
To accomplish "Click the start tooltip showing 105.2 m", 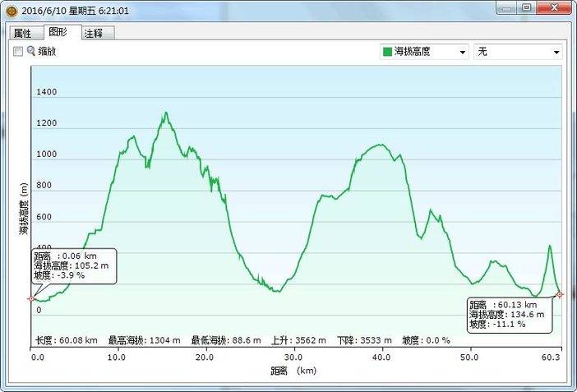I will click(x=74, y=265).
